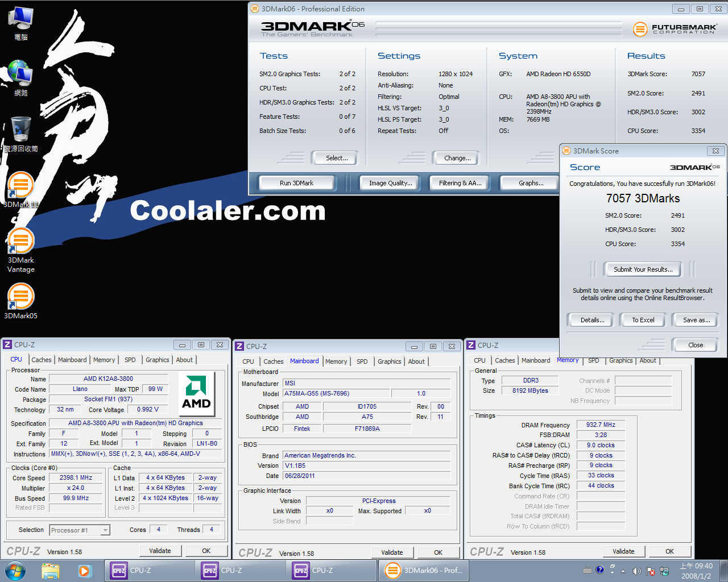Switch to Caches tab in CPU-Z processor window
This screenshot has height=582, width=728.
click(42, 360)
